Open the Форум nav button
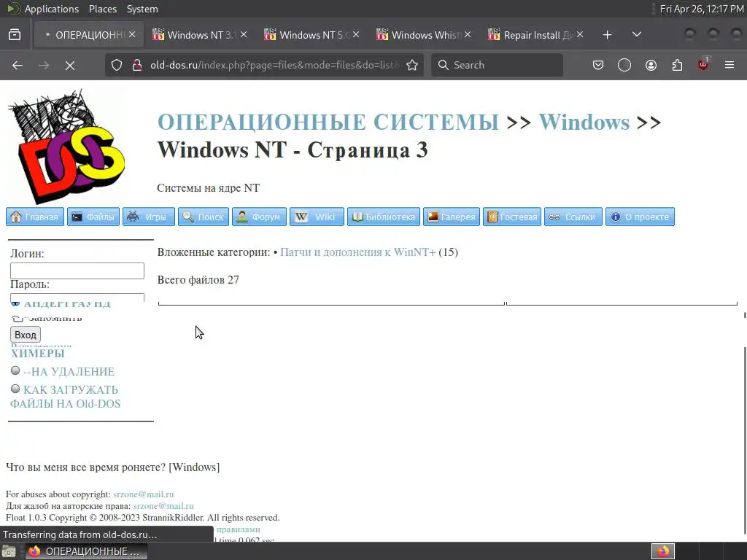 pyautogui.click(x=259, y=217)
